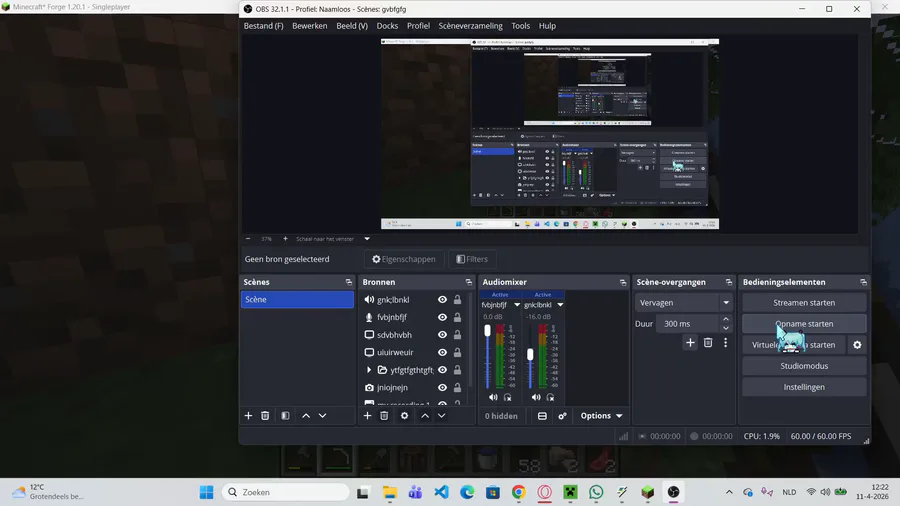Image resolution: width=900 pixels, height=506 pixels.
Task: Lock the sdvbhvbh source
Action: (x=457, y=334)
